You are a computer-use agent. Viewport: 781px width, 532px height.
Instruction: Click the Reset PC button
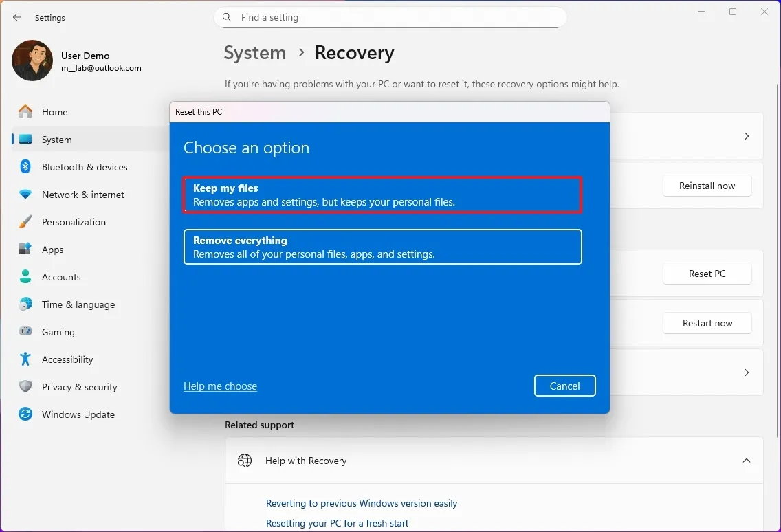pyautogui.click(x=707, y=274)
